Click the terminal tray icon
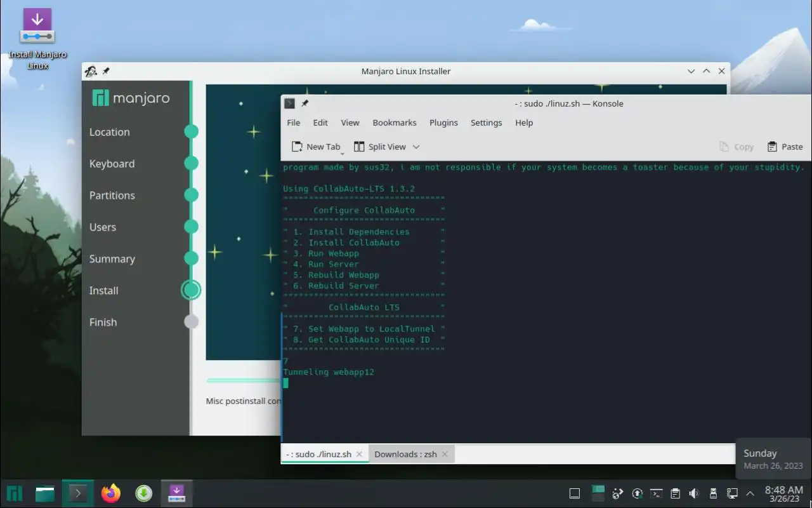This screenshot has width=812, height=508. click(x=657, y=493)
